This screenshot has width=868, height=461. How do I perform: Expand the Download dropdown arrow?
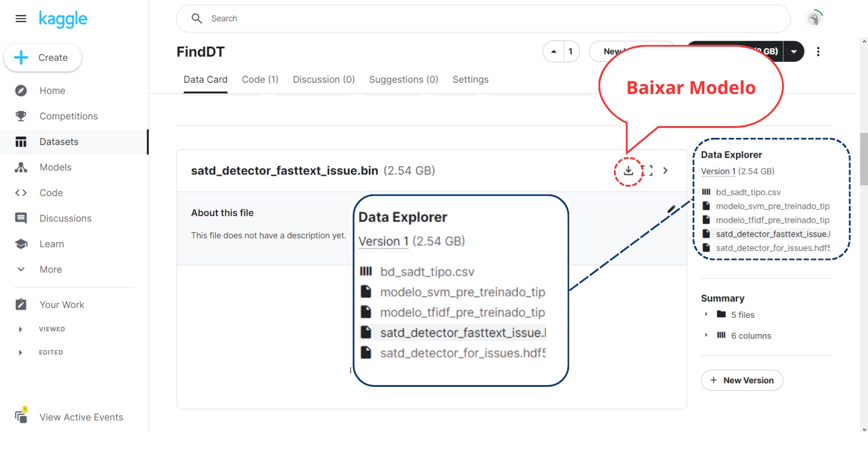coord(794,52)
